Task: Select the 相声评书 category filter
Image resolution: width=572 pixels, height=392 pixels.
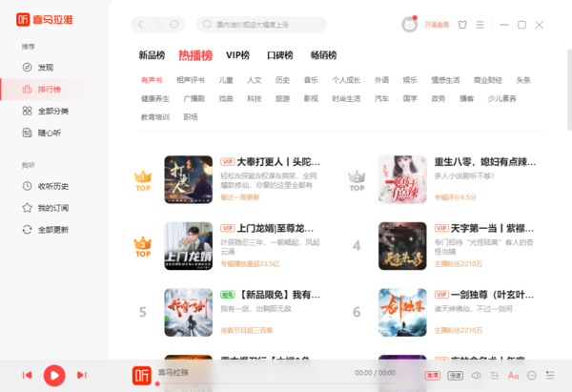Action: pyautogui.click(x=191, y=80)
